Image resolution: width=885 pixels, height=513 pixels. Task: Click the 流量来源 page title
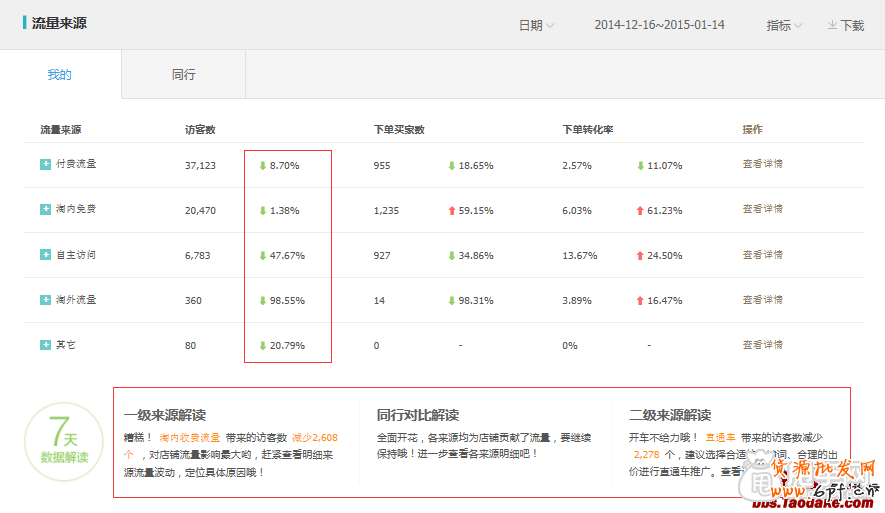pos(59,23)
